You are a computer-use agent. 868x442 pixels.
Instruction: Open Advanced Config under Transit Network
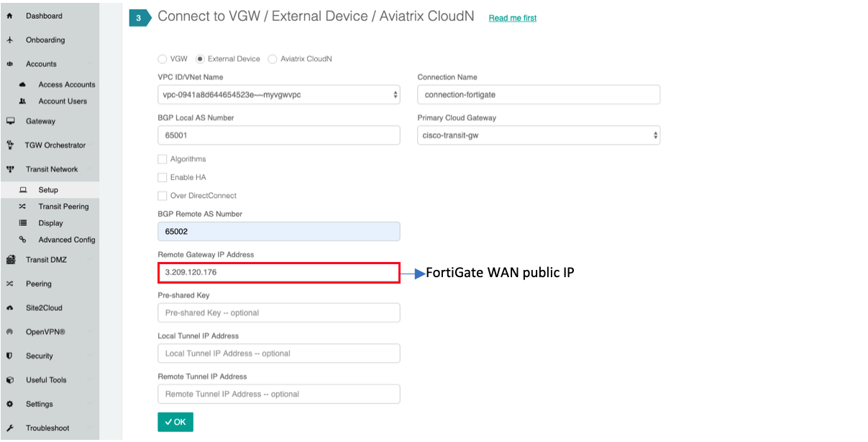(66, 240)
